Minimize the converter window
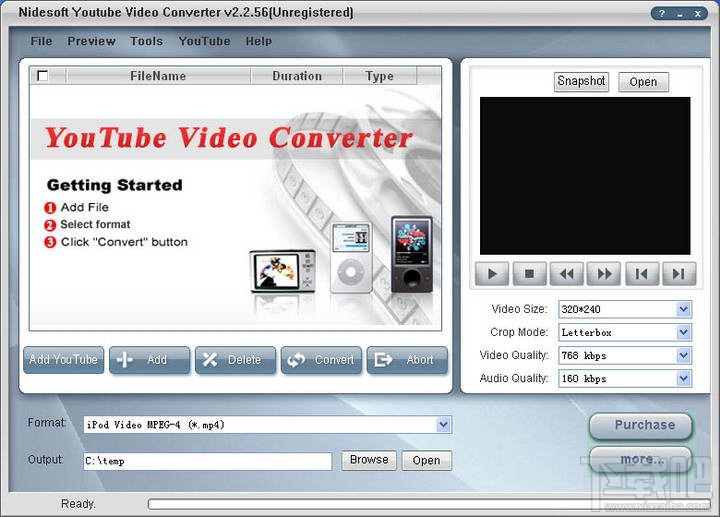 (x=680, y=13)
